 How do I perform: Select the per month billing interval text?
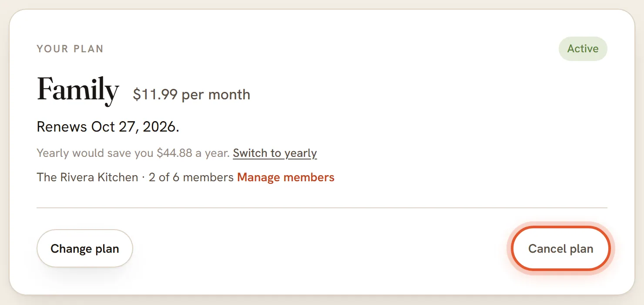point(216,95)
